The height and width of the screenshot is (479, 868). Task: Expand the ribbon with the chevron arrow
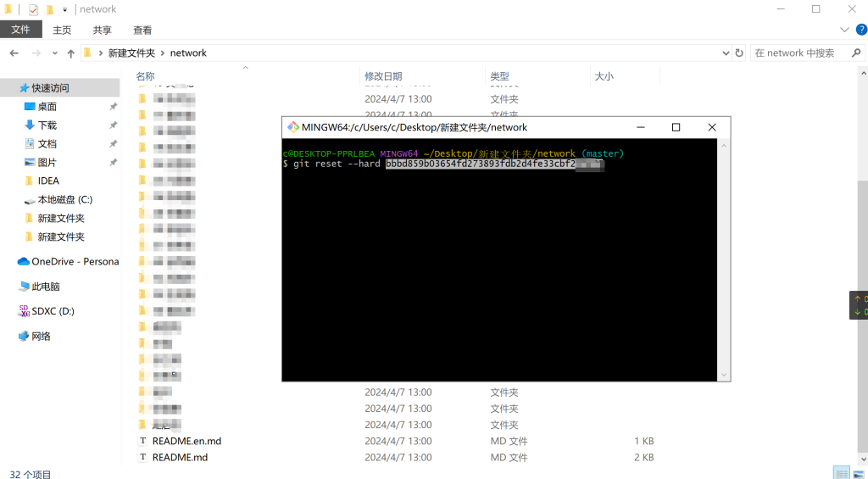pyautogui.click(x=844, y=30)
